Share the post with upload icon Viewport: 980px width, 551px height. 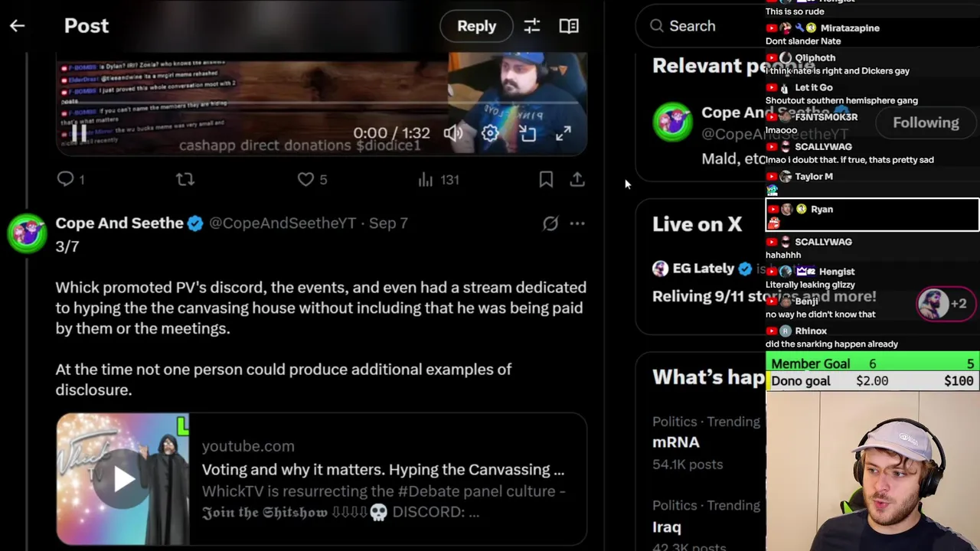point(577,179)
